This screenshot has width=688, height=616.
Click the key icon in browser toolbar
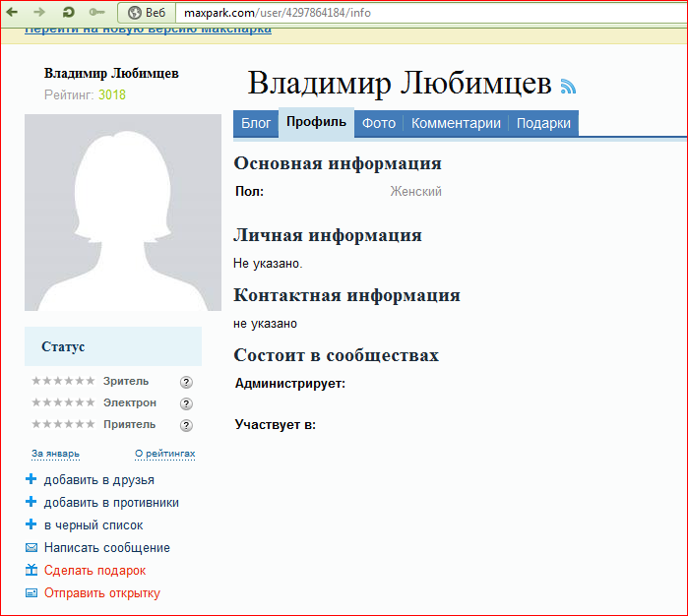96,12
